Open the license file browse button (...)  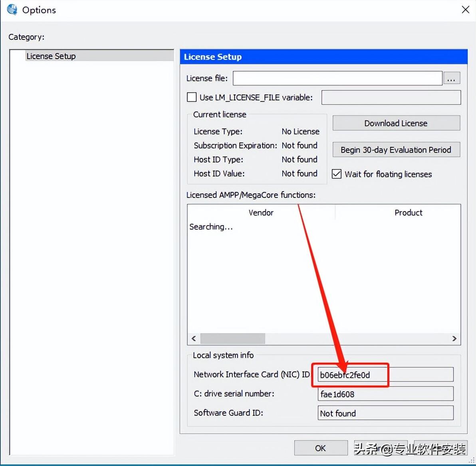(x=451, y=78)
